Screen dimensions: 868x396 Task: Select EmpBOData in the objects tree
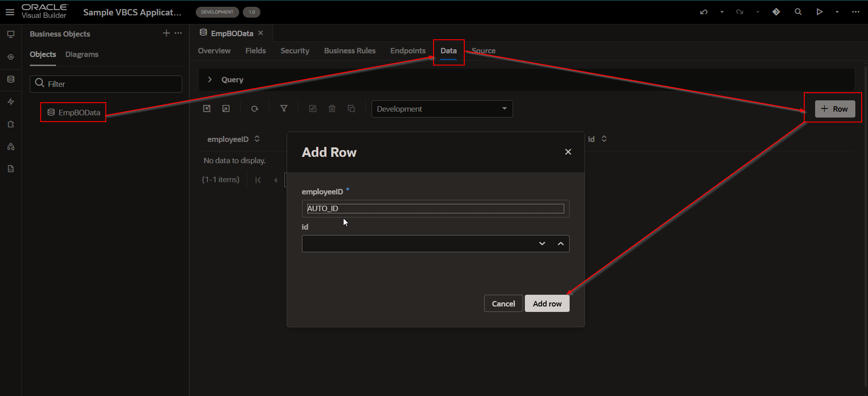[74, 113]
